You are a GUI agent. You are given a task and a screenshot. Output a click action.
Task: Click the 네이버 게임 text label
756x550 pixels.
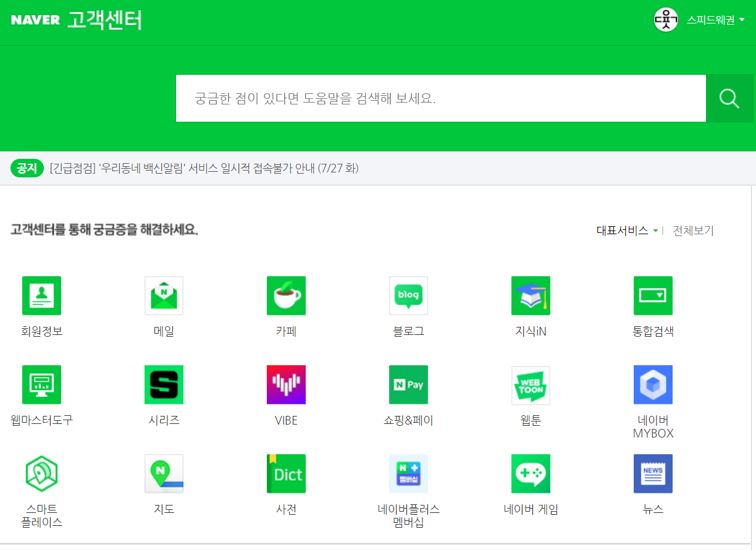[x=531, y=509]
